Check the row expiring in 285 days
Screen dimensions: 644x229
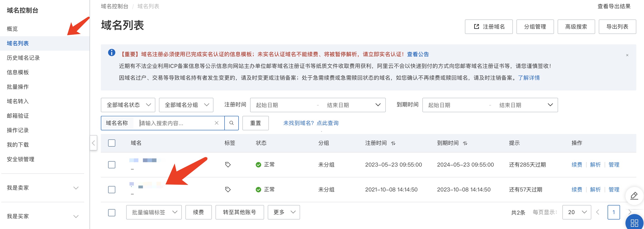(x=112, y=165)
